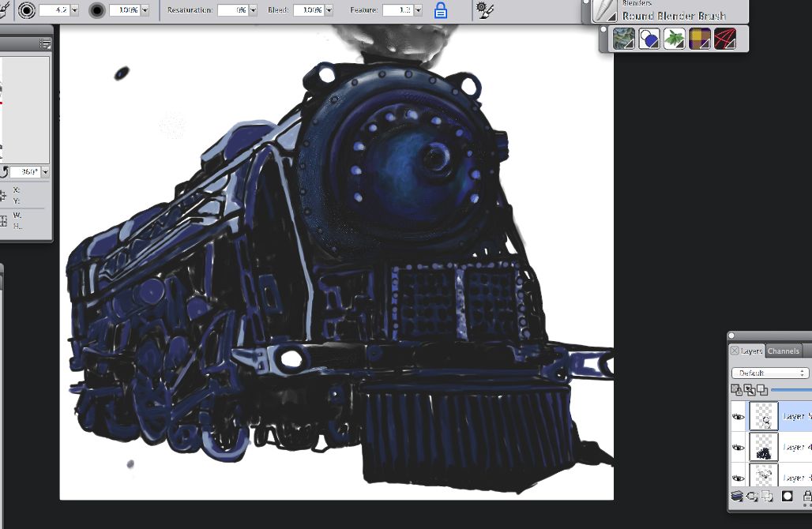Click the brush size circle icon
Image resolution: width=812 pixels, height=529 pixels.
coord(26,11)
